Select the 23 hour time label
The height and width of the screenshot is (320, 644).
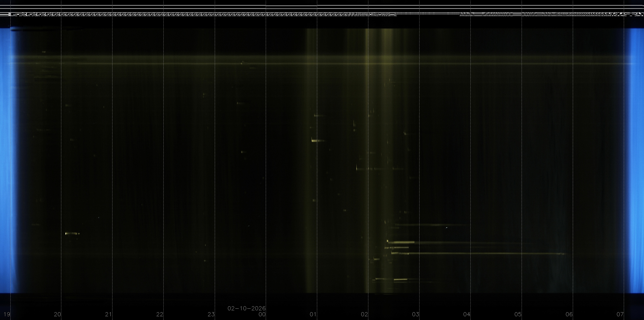tap(211, 314)
